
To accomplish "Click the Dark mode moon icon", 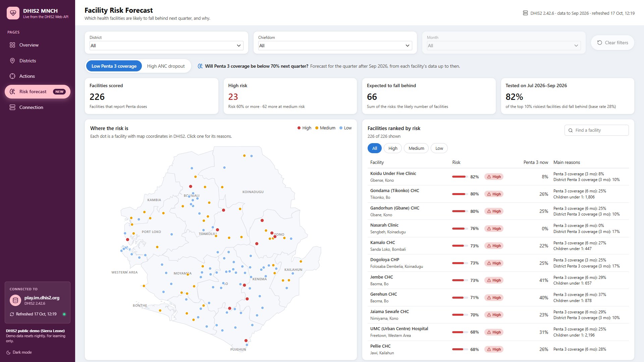I will click(8, 352).
